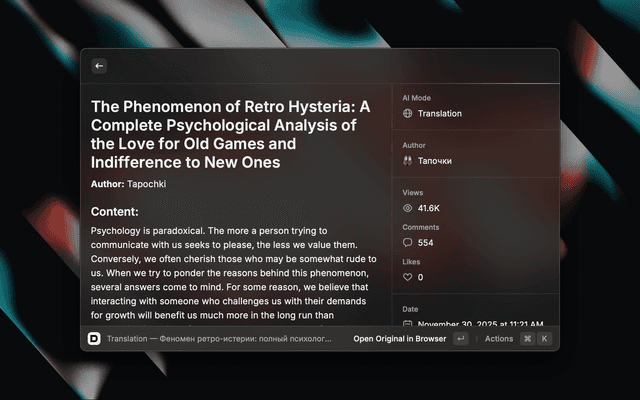This screenshot has height=400, width=640.
Task: Click the back arrow button
Action: pyautogui.click(x=99, y=66)
